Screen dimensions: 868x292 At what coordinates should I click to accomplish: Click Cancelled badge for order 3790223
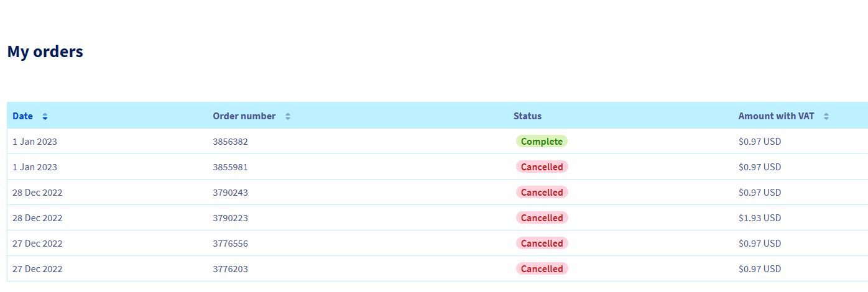(x=542, y=218)
